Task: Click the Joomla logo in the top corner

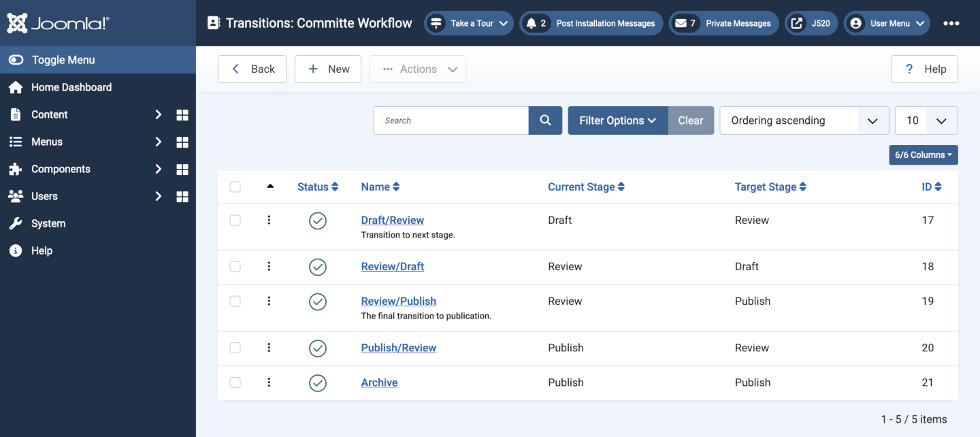Action: [57, 22]
